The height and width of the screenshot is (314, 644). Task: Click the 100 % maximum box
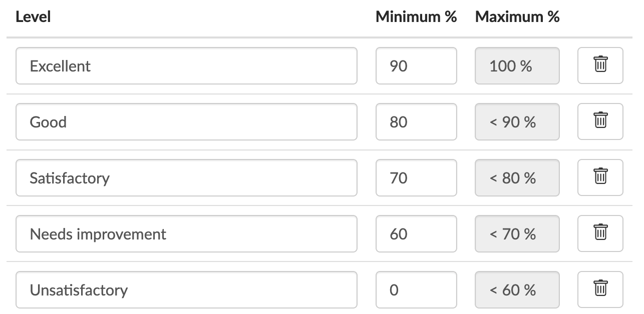[517, 65]
